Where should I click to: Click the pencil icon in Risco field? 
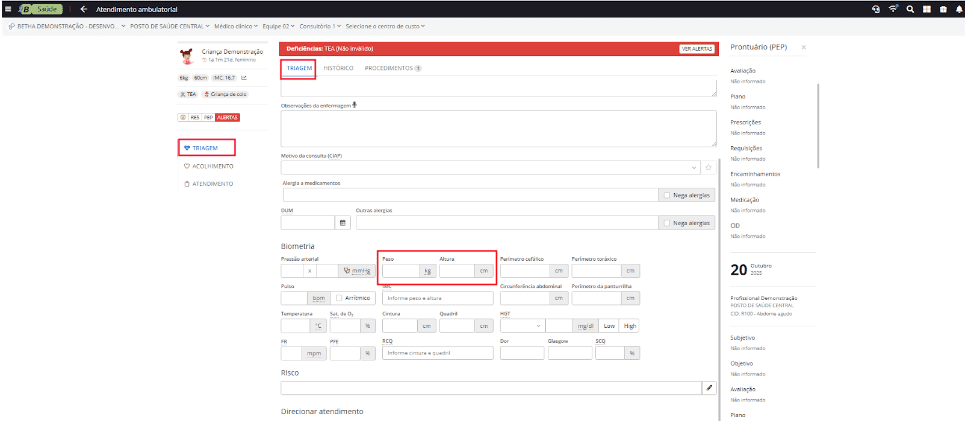pyautogui.click(x=710, y=387)
